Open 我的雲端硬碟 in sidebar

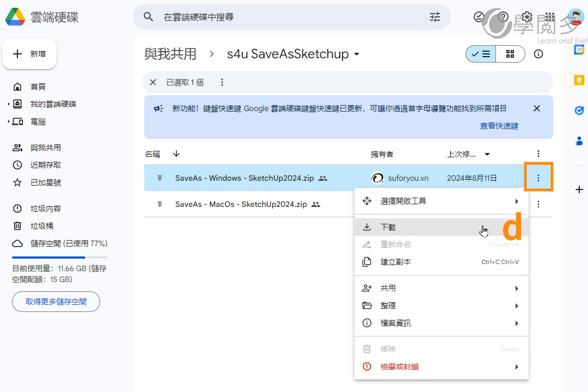(x=53, y=105)
